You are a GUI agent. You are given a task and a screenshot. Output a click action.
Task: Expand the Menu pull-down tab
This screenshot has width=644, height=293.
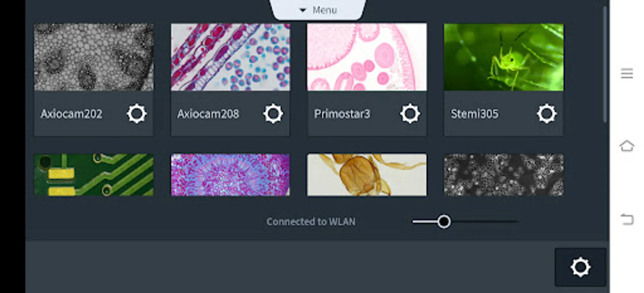click(318, 10)
